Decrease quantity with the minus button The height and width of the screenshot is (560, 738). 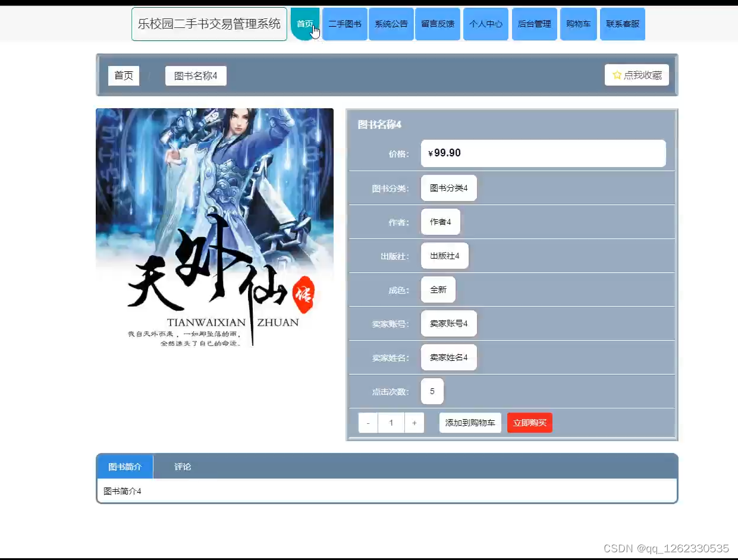pyautogui.click(x=368, y=423)
